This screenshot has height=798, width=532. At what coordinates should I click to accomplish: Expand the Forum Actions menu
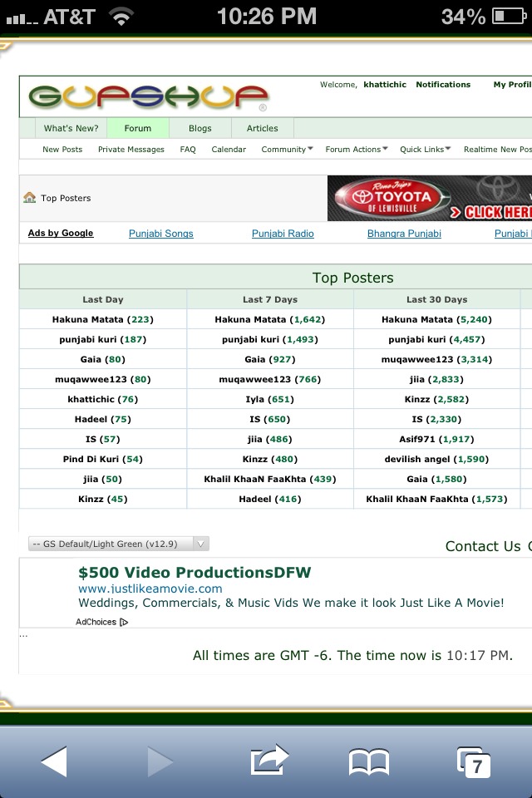(x=357, y=149)
